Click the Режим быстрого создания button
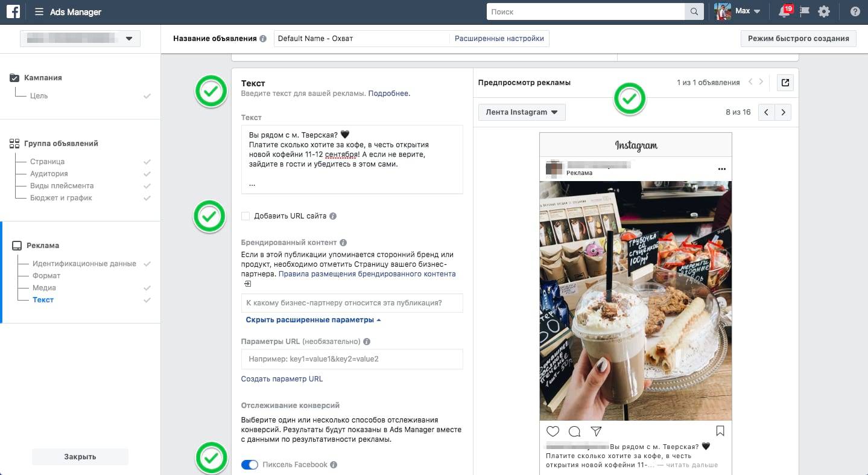 pos(799,39)
